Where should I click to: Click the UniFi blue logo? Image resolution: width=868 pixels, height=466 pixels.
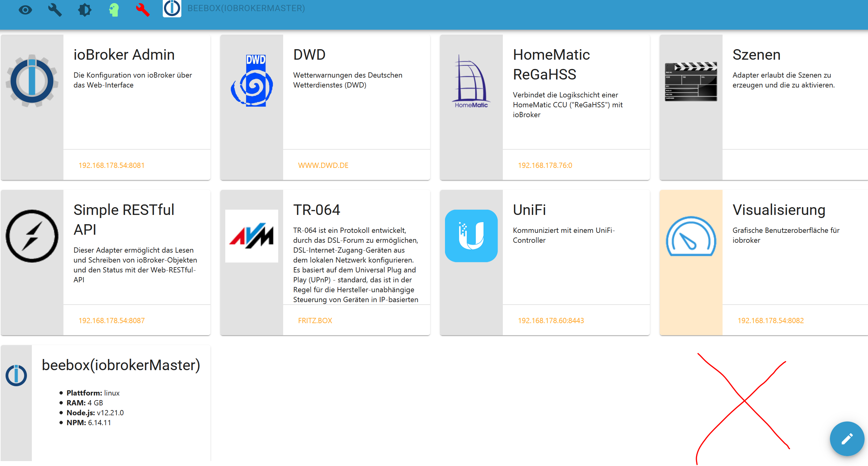pos(471,236)
